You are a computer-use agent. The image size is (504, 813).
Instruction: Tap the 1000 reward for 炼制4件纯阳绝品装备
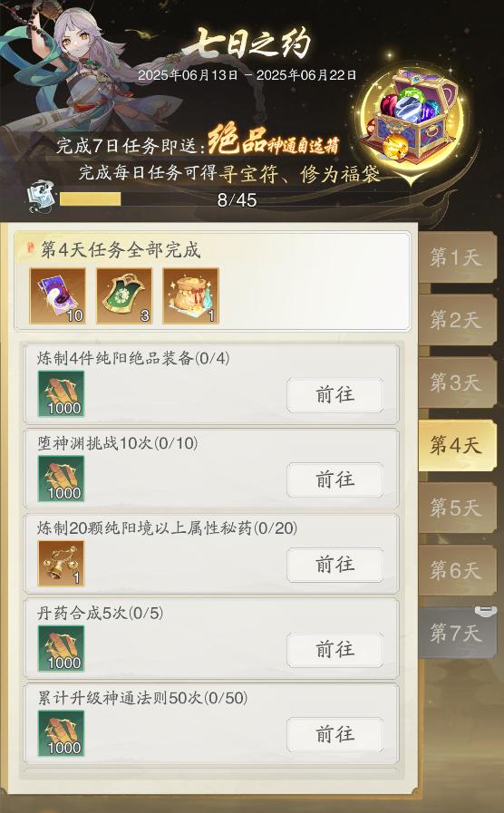[61, 394]
